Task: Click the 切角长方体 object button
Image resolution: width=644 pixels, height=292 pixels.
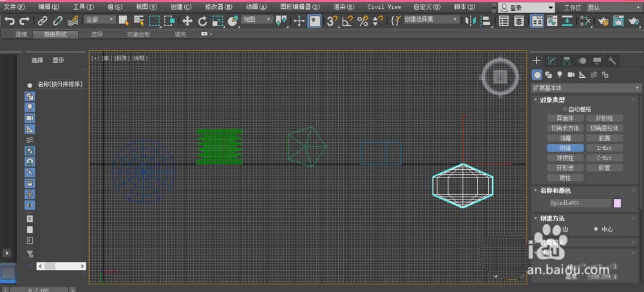Action: point(563,128)
